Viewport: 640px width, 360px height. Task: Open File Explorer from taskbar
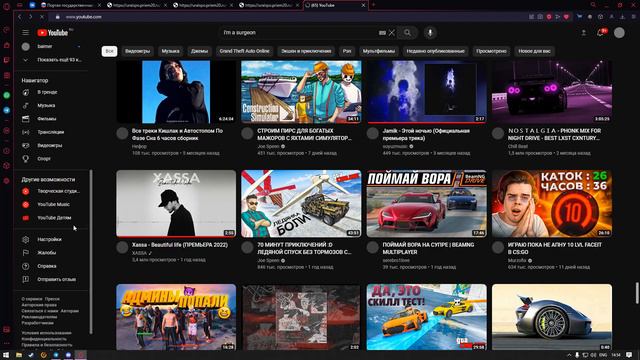click(x=19, y=355)
